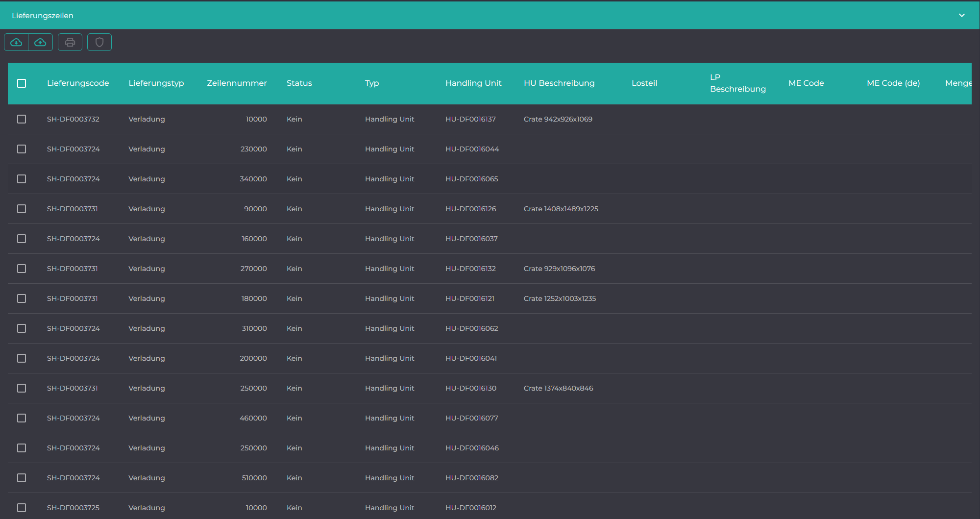Click the cloud download icon
The height and width of the screenshot is (519, 980).
(16, 42)
